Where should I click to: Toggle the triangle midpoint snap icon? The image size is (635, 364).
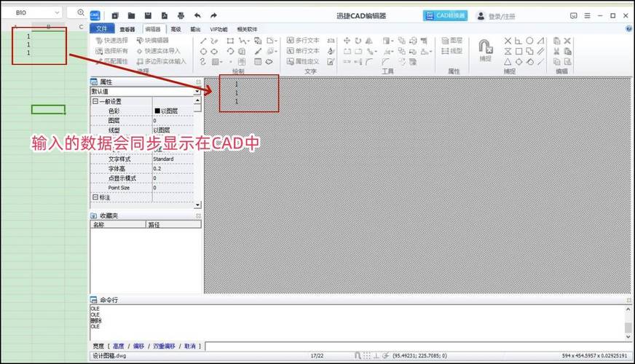click(x=508, y=62)
